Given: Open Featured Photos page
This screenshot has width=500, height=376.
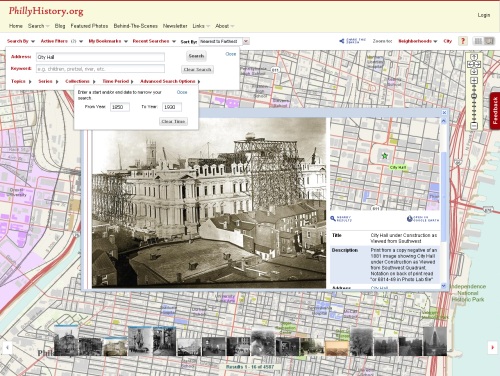Looking at the screenshot, I should 89,26.
